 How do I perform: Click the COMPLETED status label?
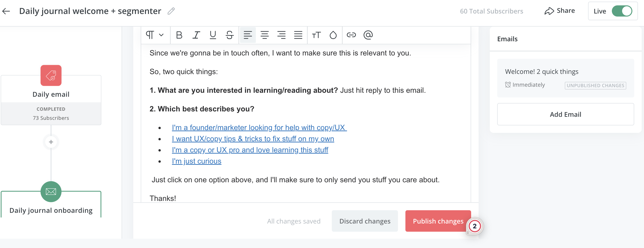[x=51, y=109]
